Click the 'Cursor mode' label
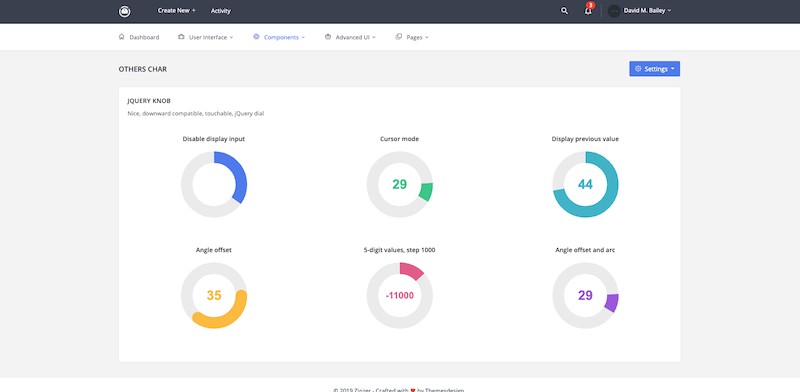 399,139
